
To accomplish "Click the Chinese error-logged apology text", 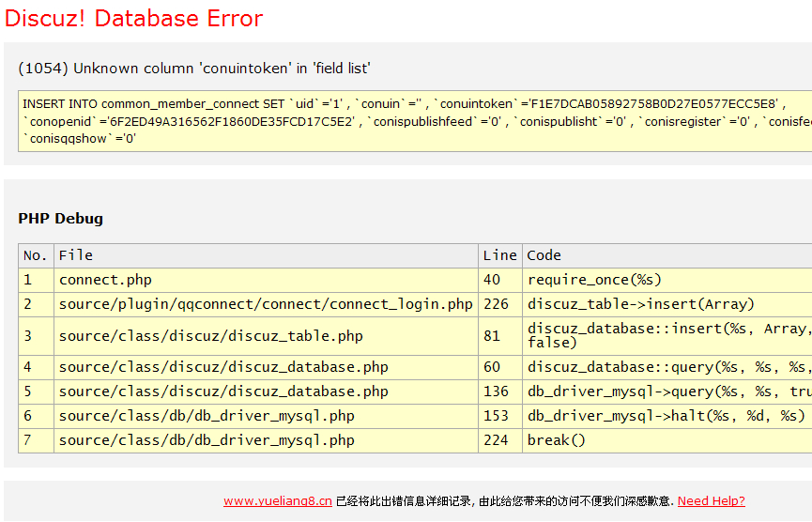I will tap(505, 500).
